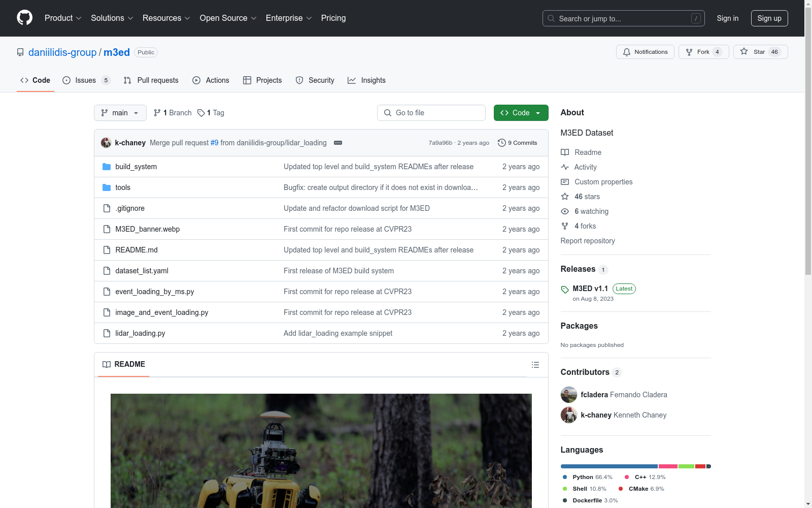Open the 1 Branch link
Image resolution: width=812 pixels, height=508 pixels.
click(173, 113)
